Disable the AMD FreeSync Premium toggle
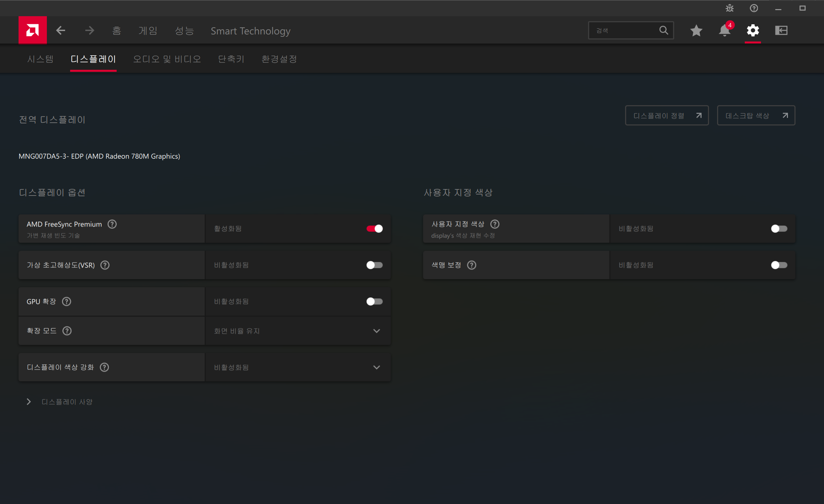 point(375,229)
